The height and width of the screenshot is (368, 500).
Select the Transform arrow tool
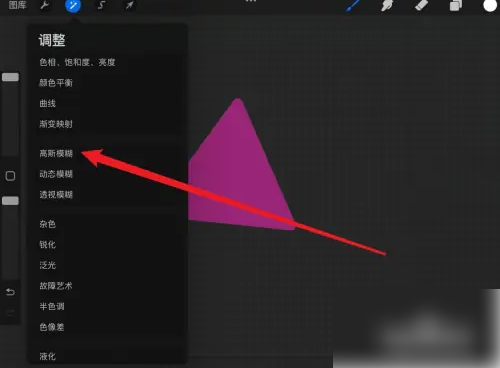(129, 5)
